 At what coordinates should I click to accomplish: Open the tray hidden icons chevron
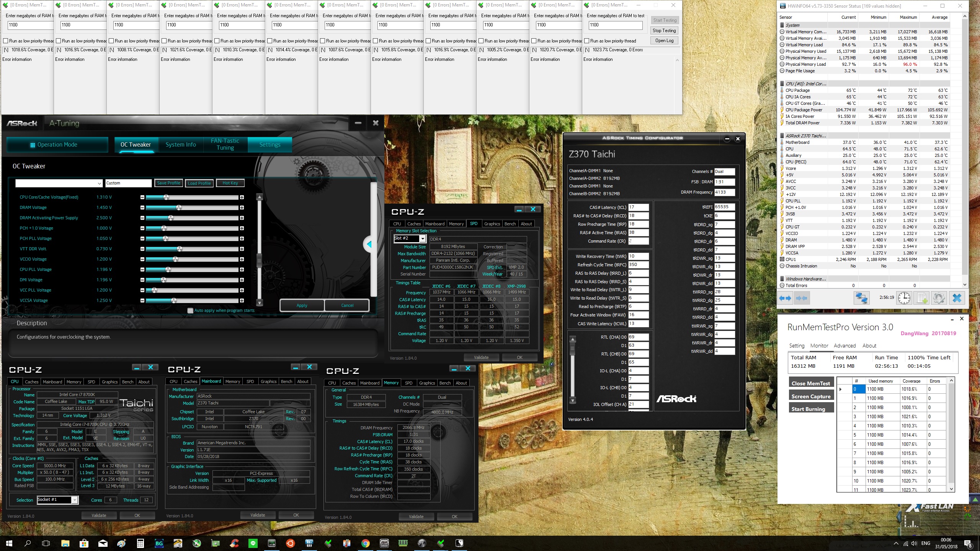pyautogui.click(x=896, y=543)
